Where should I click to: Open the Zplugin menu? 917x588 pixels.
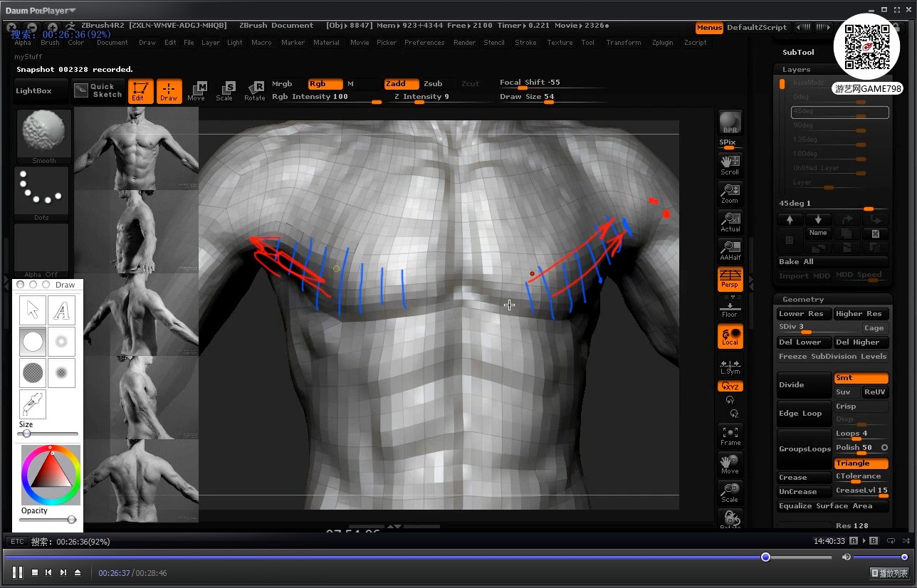click(x=663, y=43)
